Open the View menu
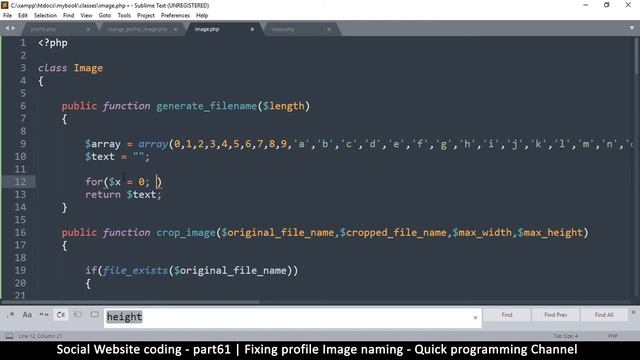The width and height of the screenshot is (640, 360). click(86, 16)
